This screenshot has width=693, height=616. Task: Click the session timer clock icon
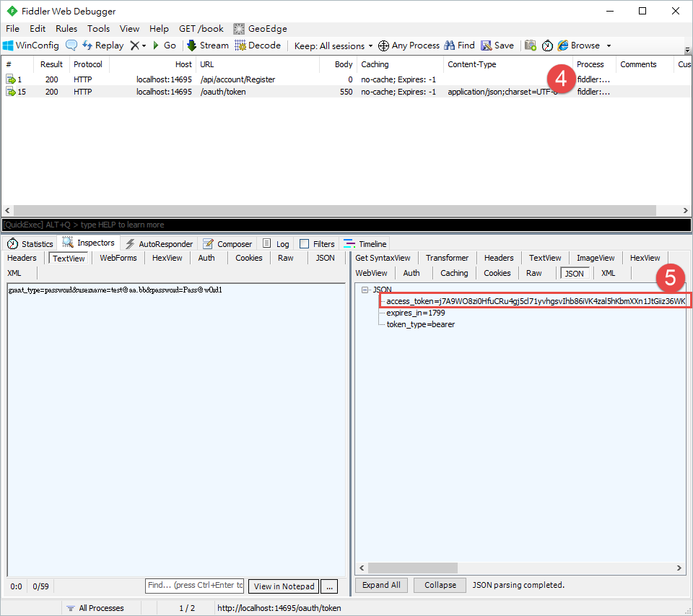point(547,45)
